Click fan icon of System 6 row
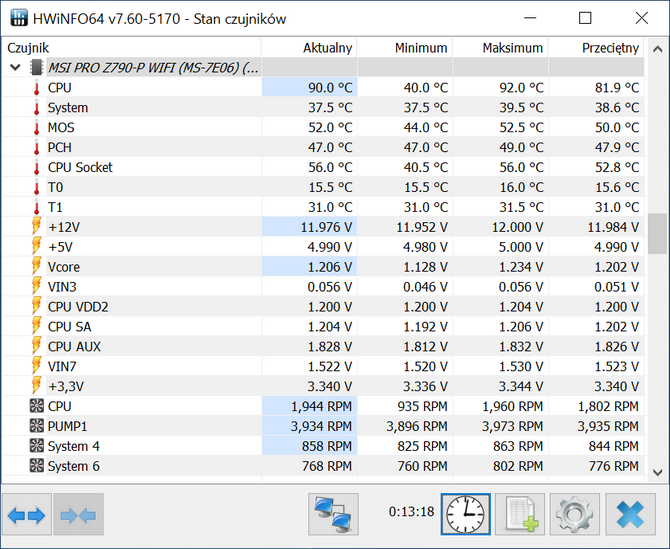Screen dimensions: 670x549 (x=37, y=466)
